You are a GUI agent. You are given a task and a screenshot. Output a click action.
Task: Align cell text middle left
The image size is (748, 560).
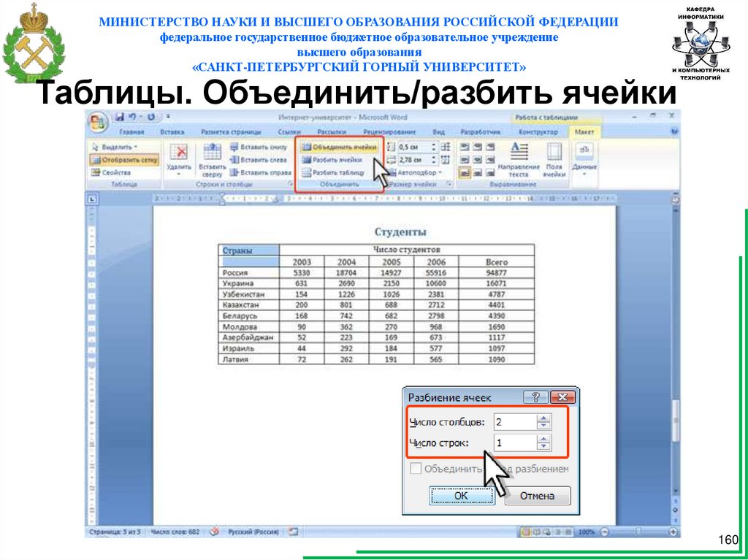[465, 161]
